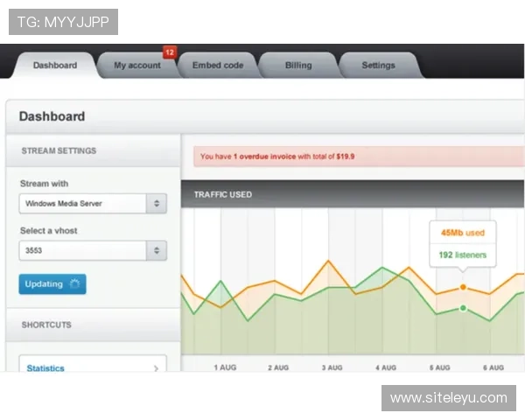
Task: Click the green data point on the chart
Action: click(463, 308)
